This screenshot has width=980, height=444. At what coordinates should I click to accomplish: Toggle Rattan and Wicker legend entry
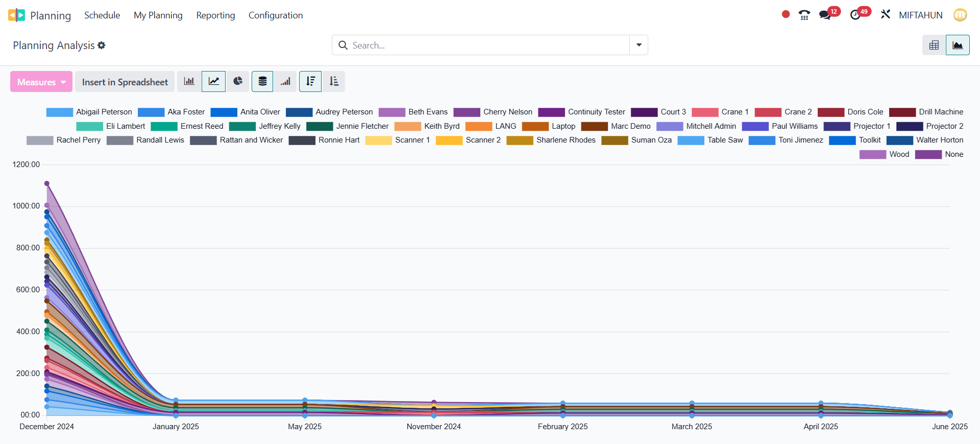(x=236, y=140)
